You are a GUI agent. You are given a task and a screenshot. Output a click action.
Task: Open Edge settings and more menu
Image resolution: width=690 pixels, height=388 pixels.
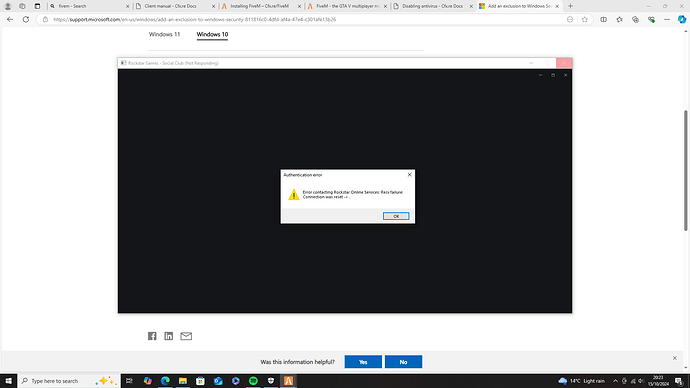click(667, 19)
